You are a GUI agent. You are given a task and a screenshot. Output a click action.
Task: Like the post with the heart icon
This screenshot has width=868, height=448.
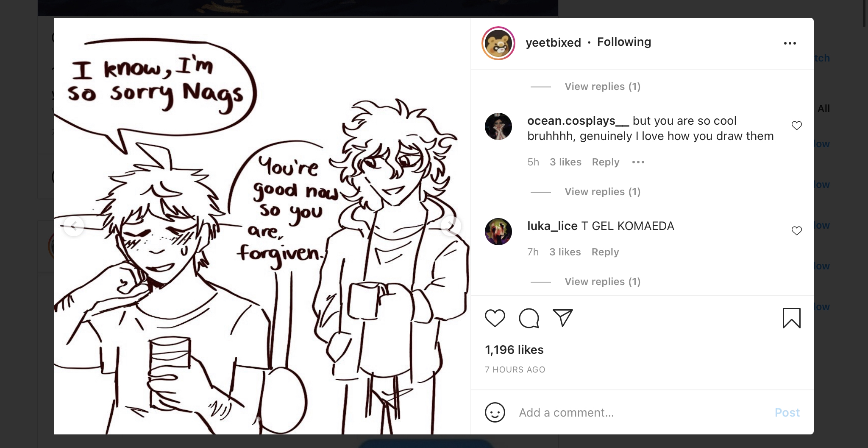pyautogui.click(x=495, y=318)
